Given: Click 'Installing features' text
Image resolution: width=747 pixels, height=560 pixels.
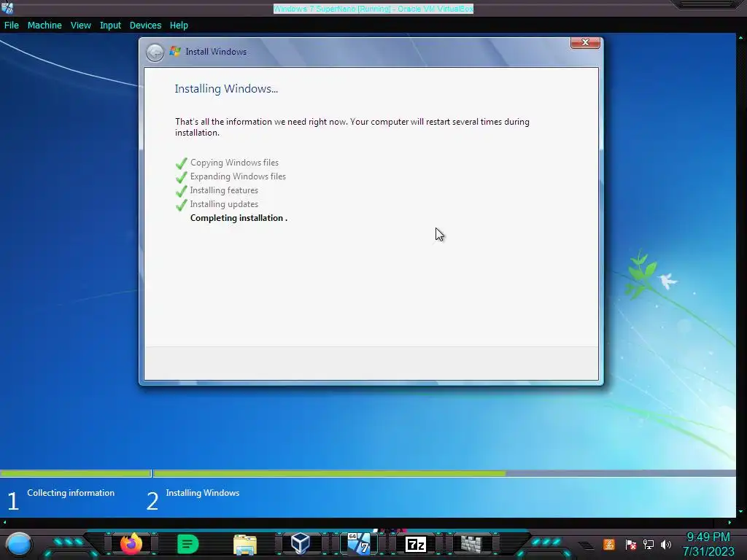Looking at the screenshot, I should (x=224, y=190).
